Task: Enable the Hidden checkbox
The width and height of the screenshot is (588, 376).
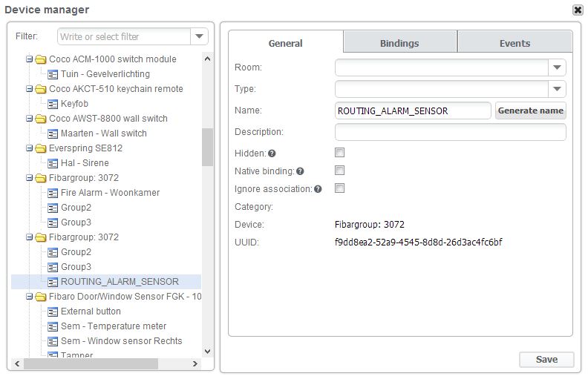Action: click(340, 153)
